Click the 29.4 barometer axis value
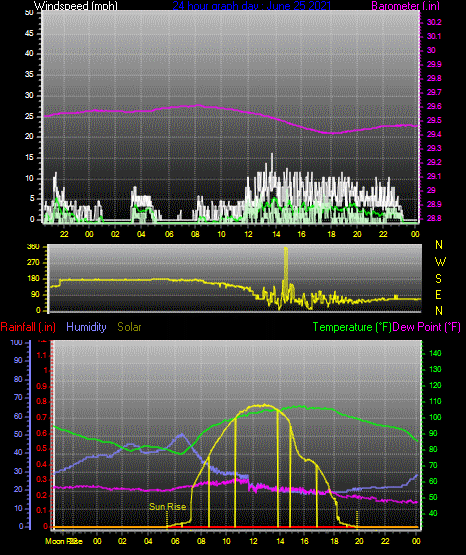The width and height of the screenshot is (466, 555). coord(434,135)
